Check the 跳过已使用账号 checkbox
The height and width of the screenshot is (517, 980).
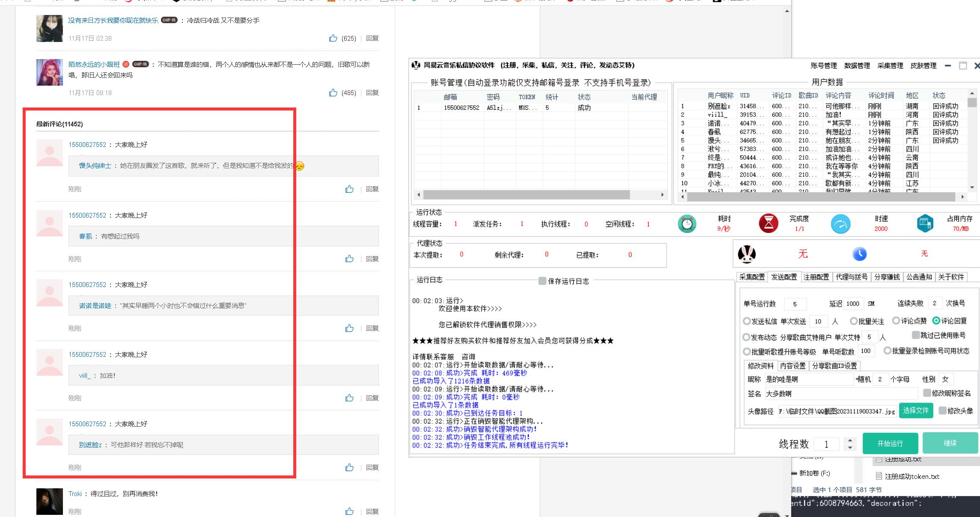tap(915, 335)
